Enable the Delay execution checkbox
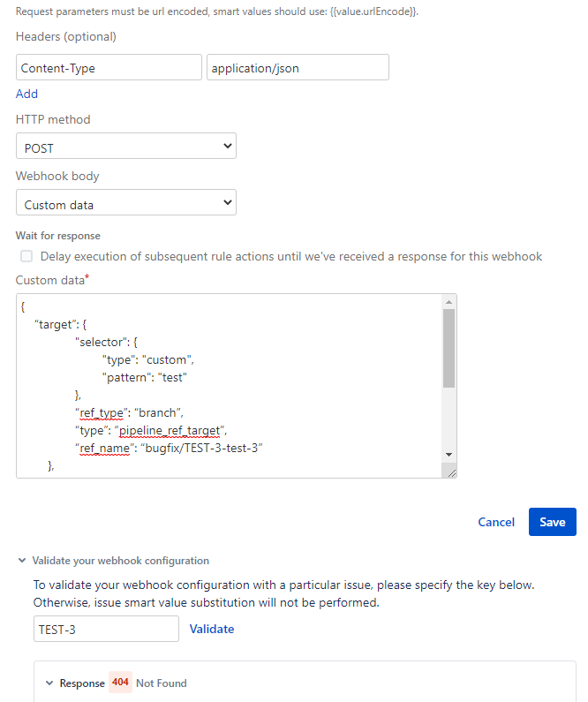 pos(26,256)
